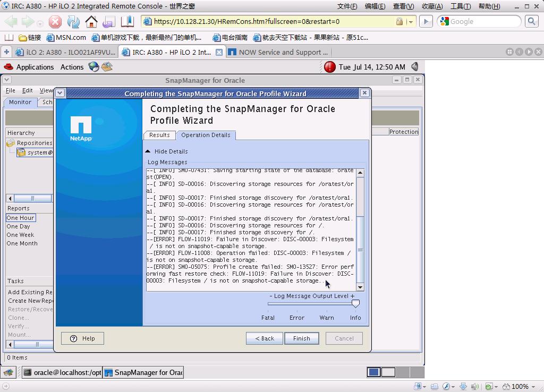Screen dimensions: 544x392
Task: Click the red alert notification icon
Action: point(329,67)
